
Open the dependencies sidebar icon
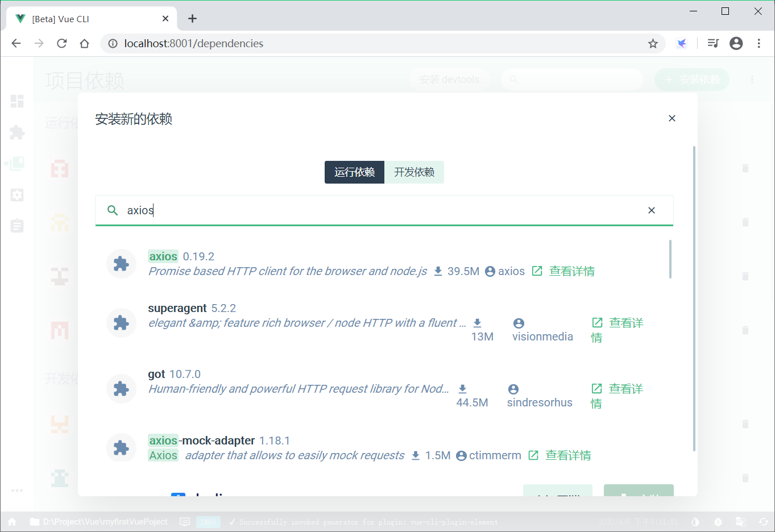pos(17,164)
